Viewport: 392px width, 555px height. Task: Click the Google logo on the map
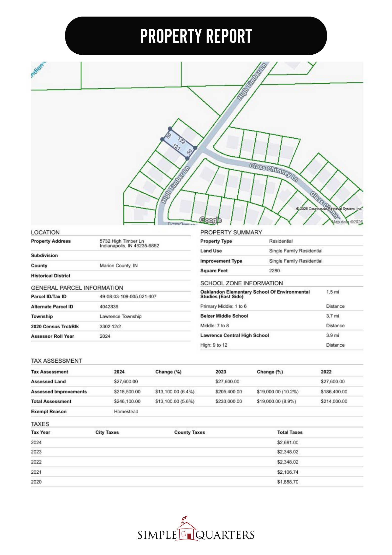(210, 220)
